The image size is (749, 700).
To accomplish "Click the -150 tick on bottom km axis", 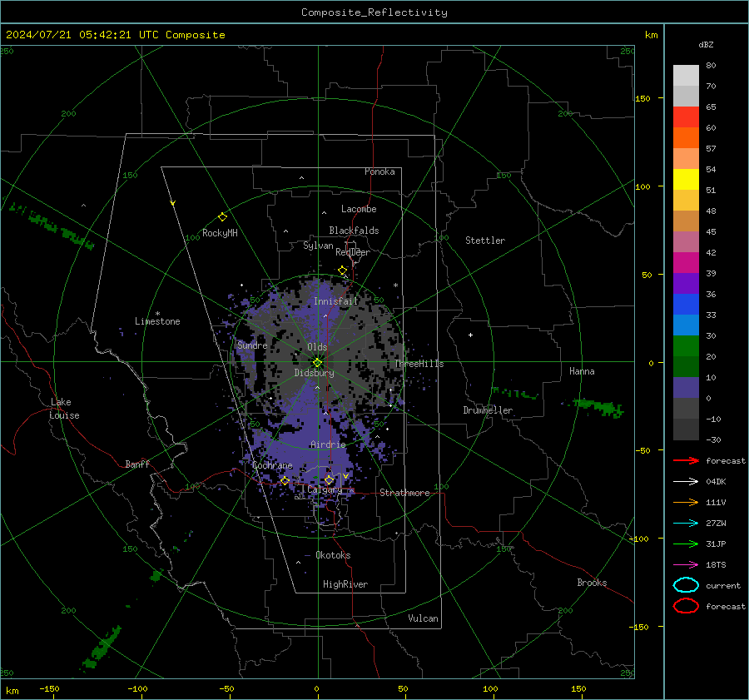I will pos(49,688).
